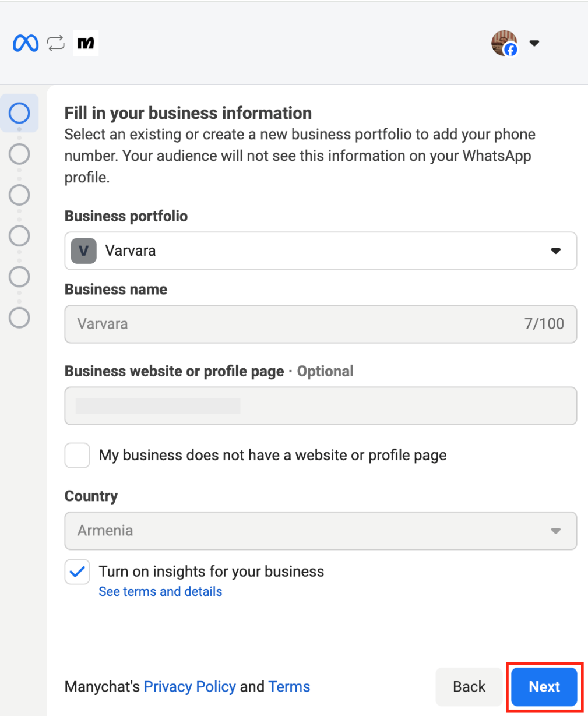This screenshot has height=716, width=588.
Task: Select the fourth step circle in sidebar
Action: 19,235
